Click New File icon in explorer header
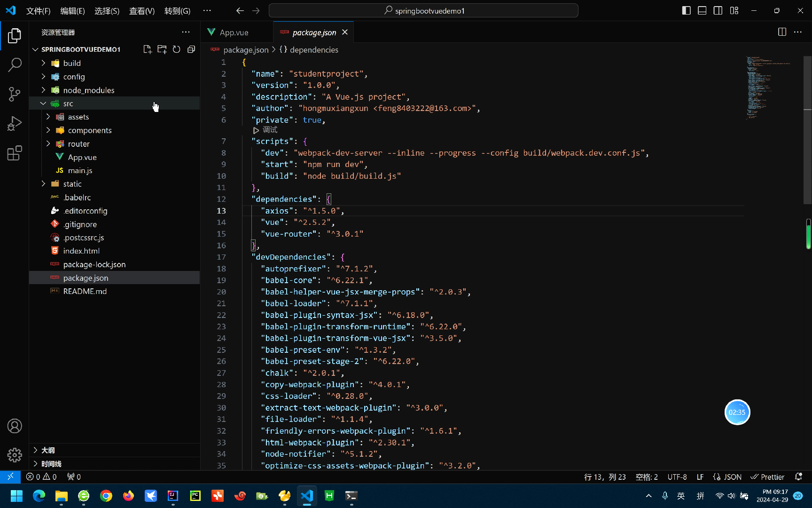812x508 pixels. point(147,49)
